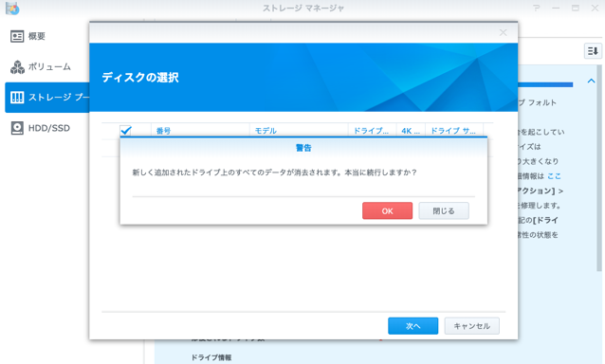The width and height of the screenshot is (605, 364).
Task: Open the ここ link in the background panel
Action: click(554, 176)
